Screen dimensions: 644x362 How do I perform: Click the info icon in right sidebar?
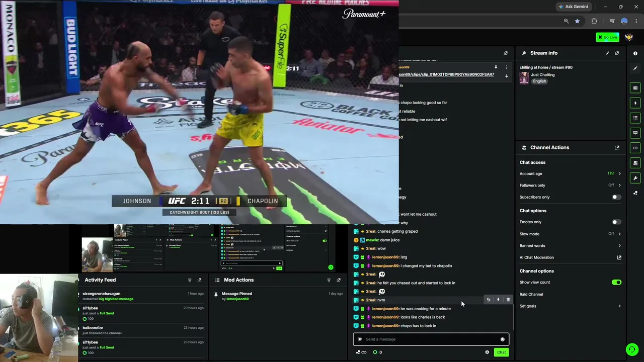pyautogui.click(x=635, y=53)
